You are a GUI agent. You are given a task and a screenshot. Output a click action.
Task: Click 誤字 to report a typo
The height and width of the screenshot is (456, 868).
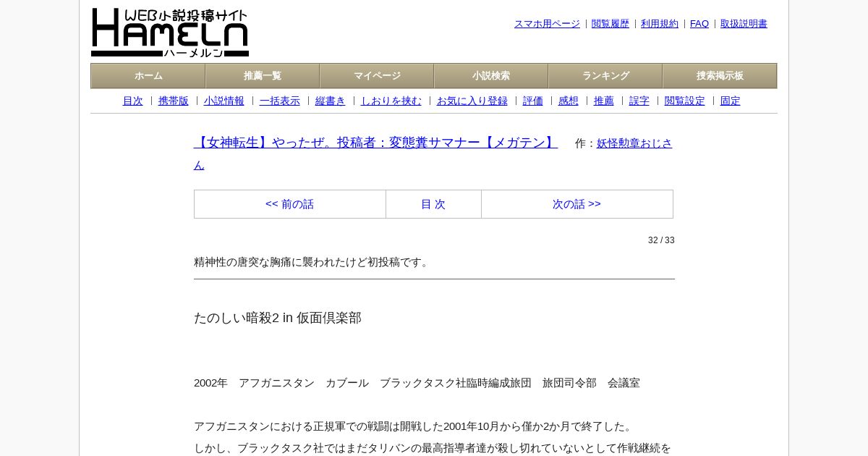(639, 101)
